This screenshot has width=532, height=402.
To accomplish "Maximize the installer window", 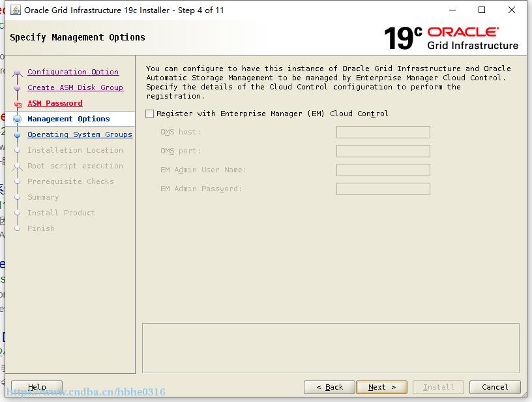I will [481, 10].
